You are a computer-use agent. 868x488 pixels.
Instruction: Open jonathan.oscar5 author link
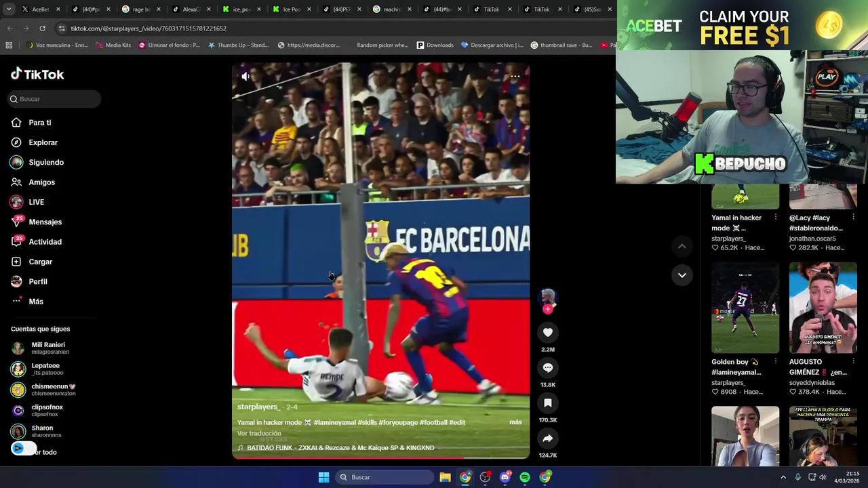pos(812,239)
